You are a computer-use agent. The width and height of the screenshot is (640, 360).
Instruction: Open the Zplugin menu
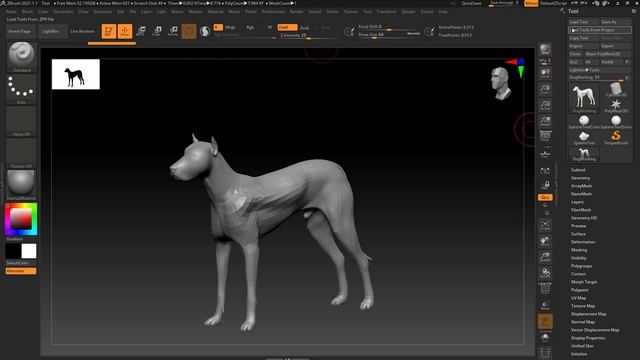click(x=408, y=11)
